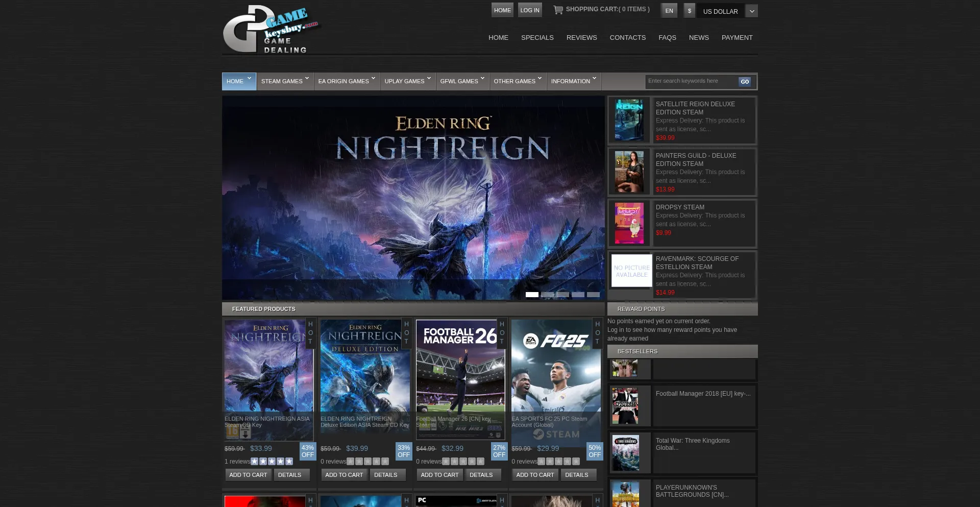
Task: Go to the CONTACTS page
Action: (x=627, y=38)
